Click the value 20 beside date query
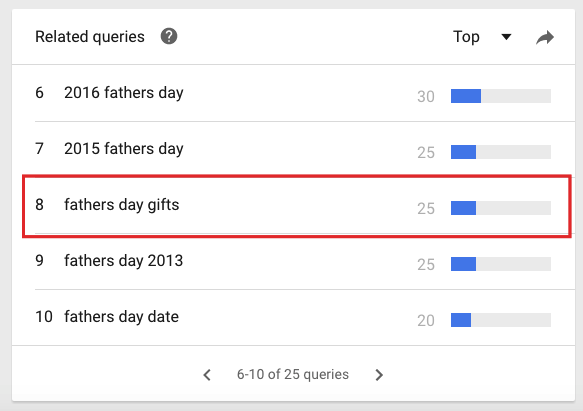This screenshot has height=411, width=583. (x=426, y=321)
